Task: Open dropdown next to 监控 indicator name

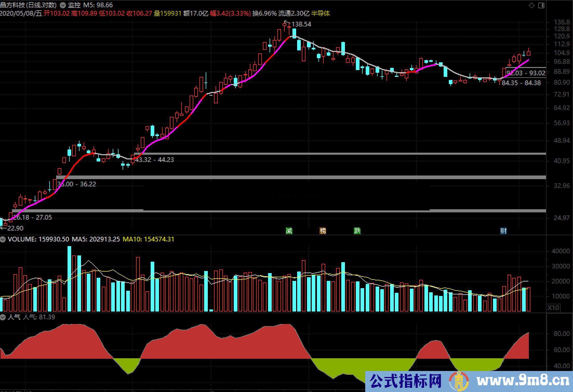Action: click(63, 5)
